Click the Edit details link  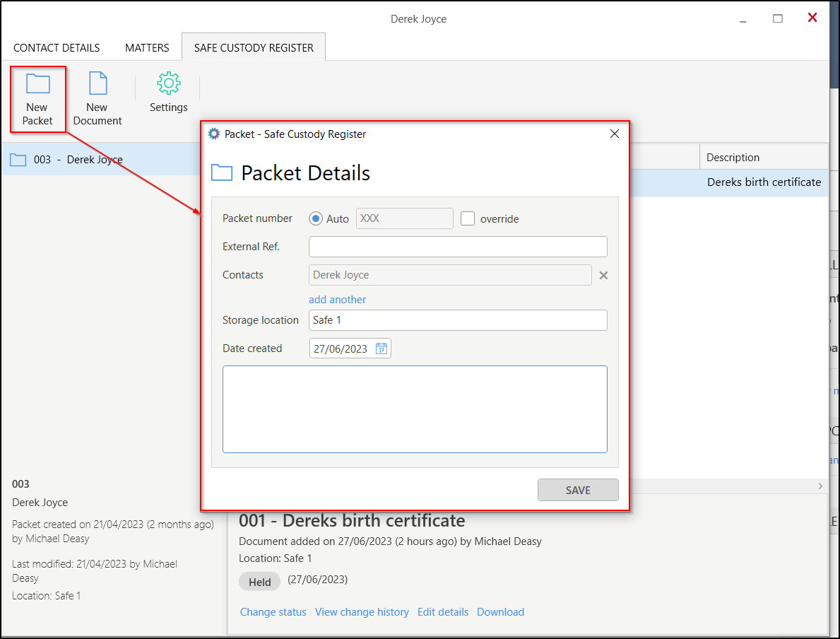(442, 612)
